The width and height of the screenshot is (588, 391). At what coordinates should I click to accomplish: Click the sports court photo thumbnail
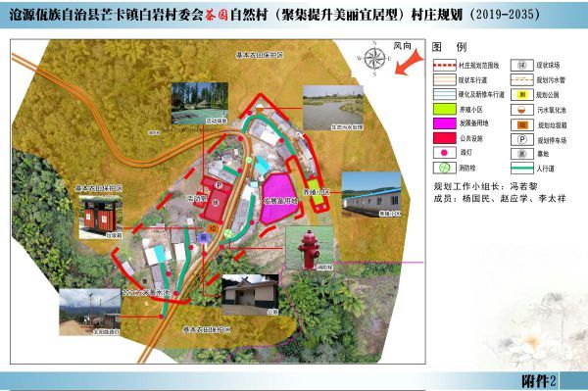[x=200, y=104]
